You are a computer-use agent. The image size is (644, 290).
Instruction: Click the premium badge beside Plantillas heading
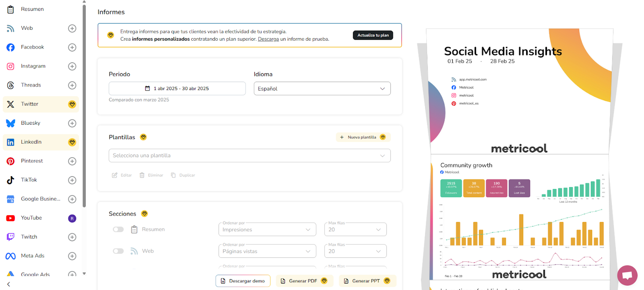(143, 137)
